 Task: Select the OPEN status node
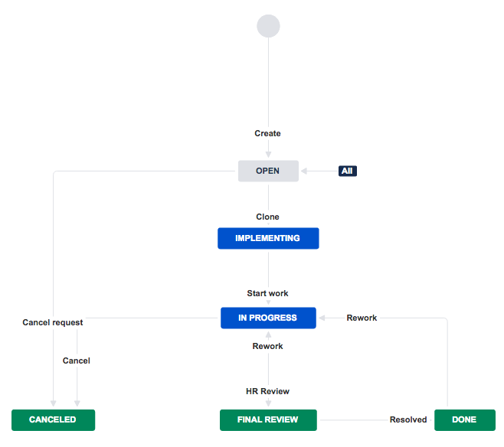pyautogui.click(x=268, y=171)
